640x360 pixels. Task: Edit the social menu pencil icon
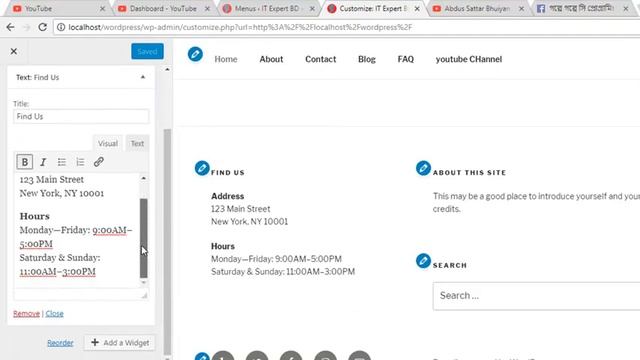coord(202,356)
